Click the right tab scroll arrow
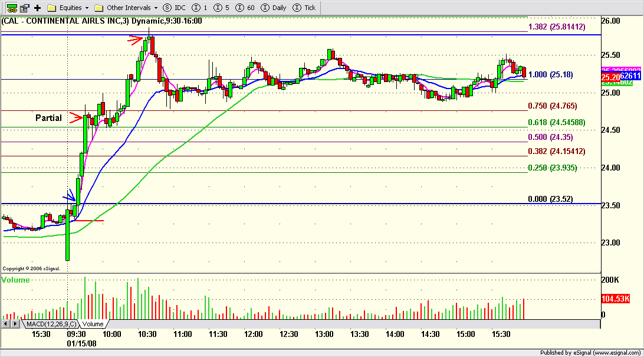Viewport: 644px width, 357px height. click(15, 324)
